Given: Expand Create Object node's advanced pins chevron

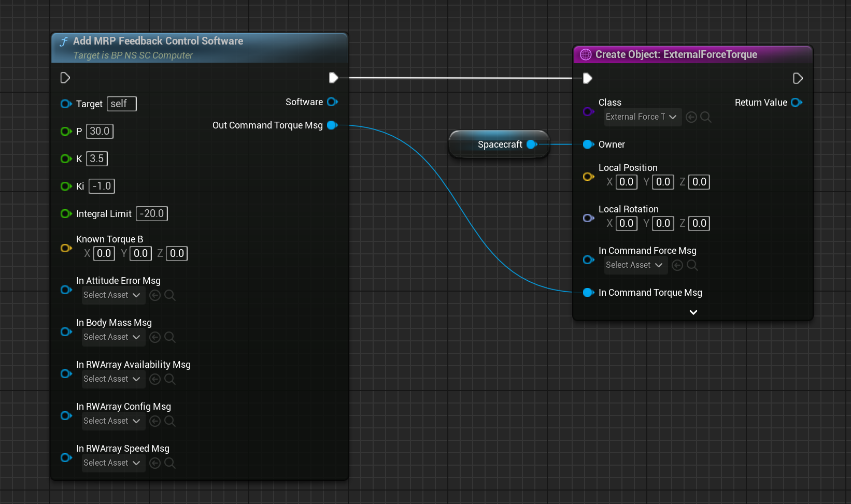Looking at the screenshot, I should (x=693, y=312).
